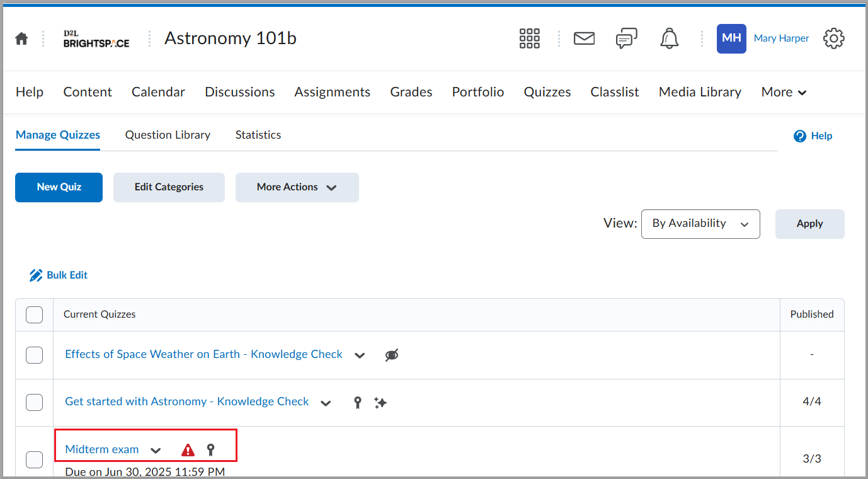Viewport: 868px width, 479px height.
Task: Open the subscription alerts chat icon
Action: click(x=626, y=38)
